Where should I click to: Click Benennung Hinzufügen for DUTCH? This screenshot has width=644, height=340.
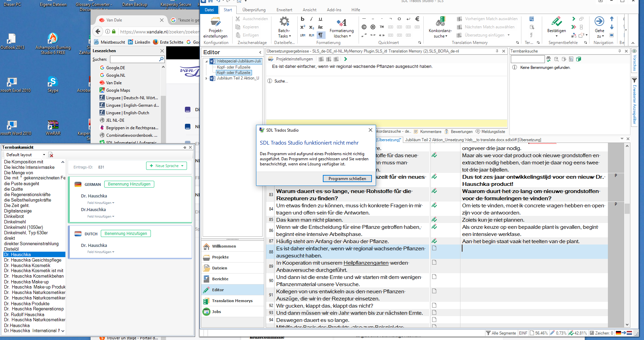(126, 234)
